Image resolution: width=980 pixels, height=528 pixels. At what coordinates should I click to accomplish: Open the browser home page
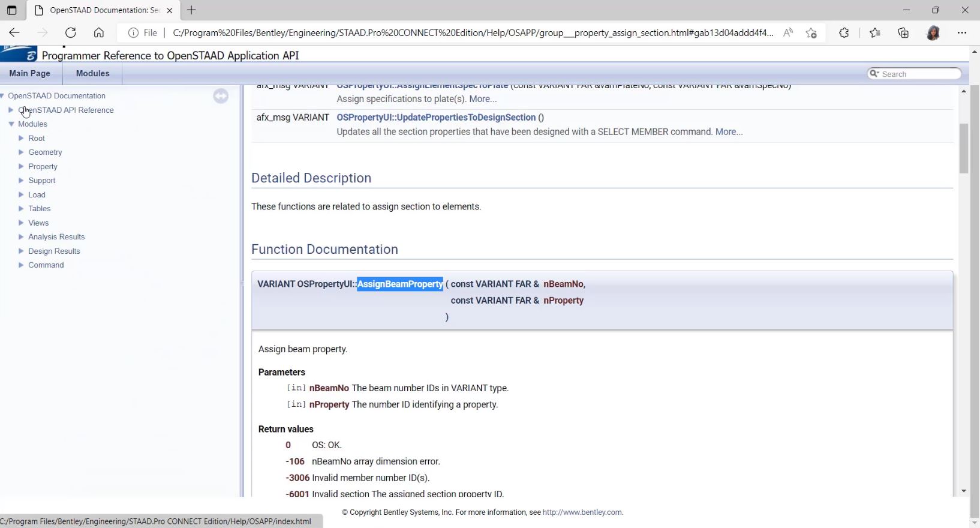pyautogui.click(x=99, y=32)
